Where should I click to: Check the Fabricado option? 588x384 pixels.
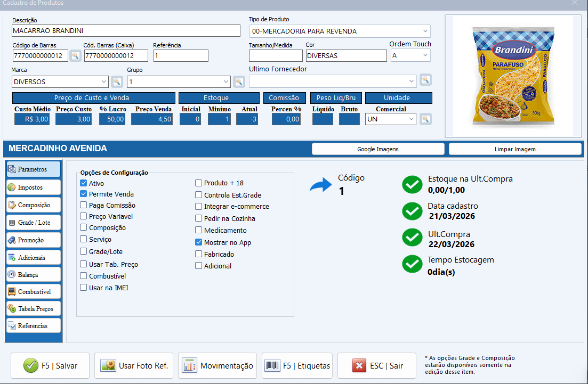[198, 254]
